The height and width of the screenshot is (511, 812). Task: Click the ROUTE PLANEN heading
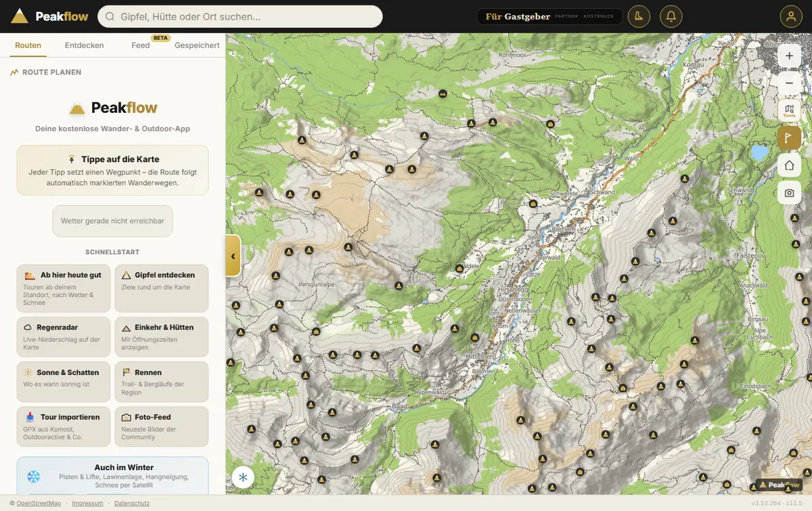tap(51, 72)
